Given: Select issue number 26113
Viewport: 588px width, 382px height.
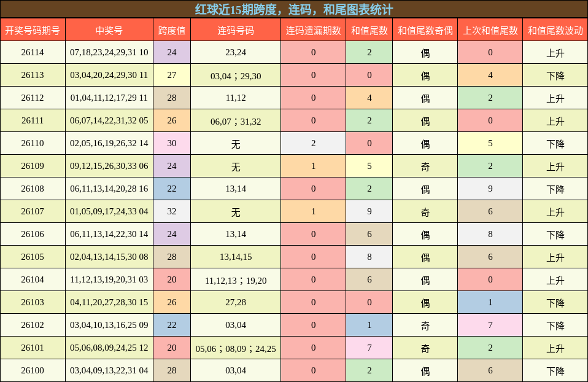Looking at the screenshot, I should [33, 75].
